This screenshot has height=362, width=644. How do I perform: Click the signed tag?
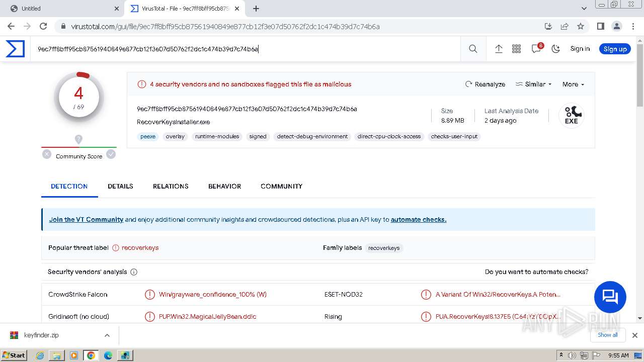click(x=258, y=136)
